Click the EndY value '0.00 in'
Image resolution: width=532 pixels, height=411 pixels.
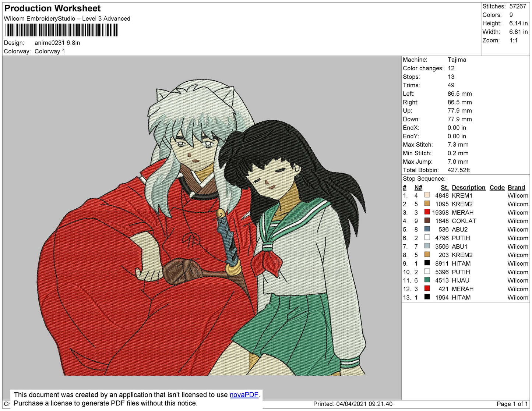[x=457, y=136]
